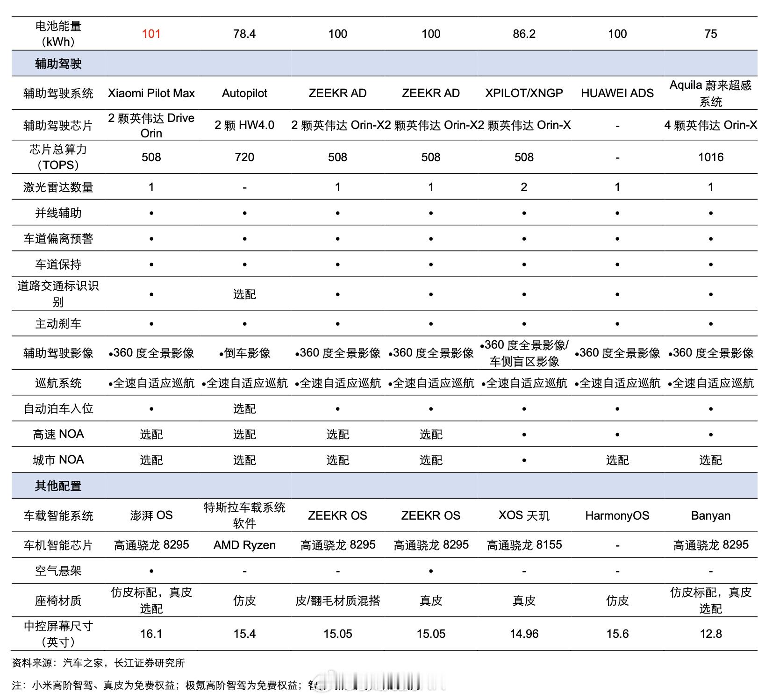Image resolution: width=758 pixels, height=700 pixels.
Task: Click the 辅助驾驶影像 row label
Action: 58,353
